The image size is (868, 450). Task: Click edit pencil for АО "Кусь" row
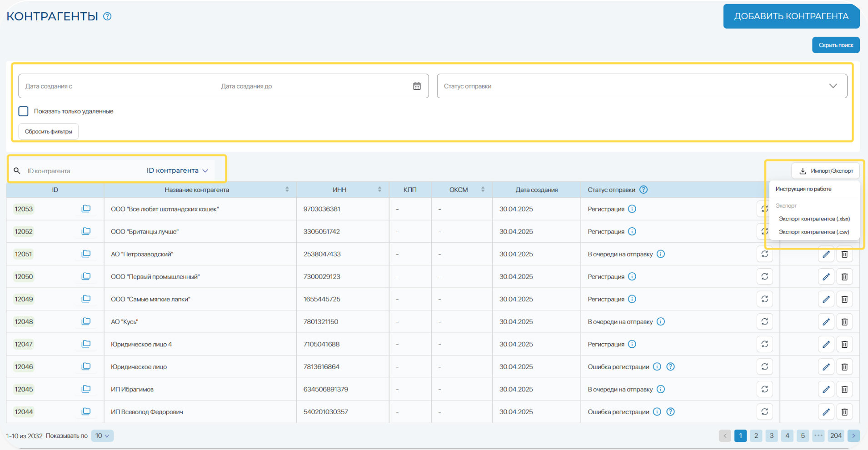(x=826, y=322)
